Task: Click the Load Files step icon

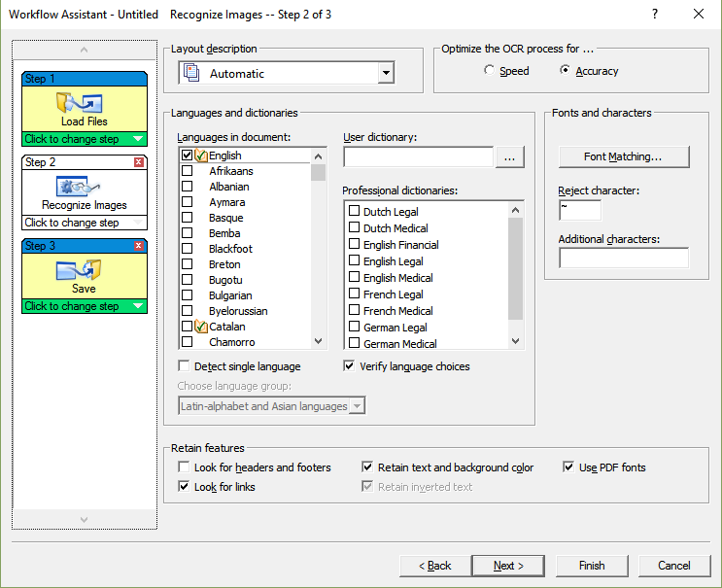Action: (85, 103)
